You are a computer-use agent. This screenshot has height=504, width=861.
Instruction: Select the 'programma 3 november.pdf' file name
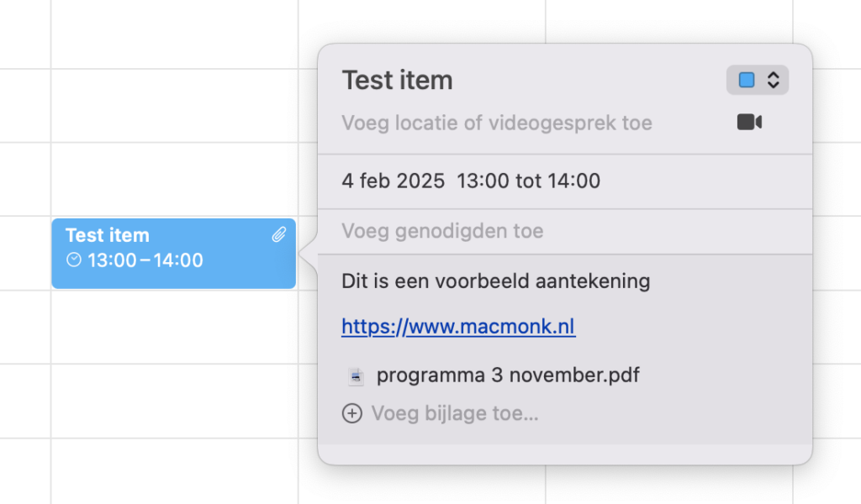(x=508, y=375)
